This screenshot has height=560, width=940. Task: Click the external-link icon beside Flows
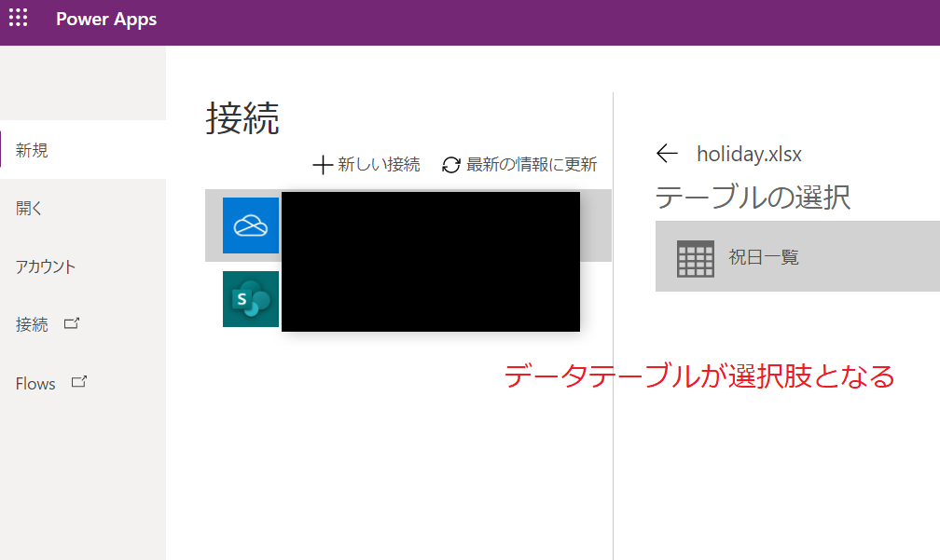click(79, 381)
